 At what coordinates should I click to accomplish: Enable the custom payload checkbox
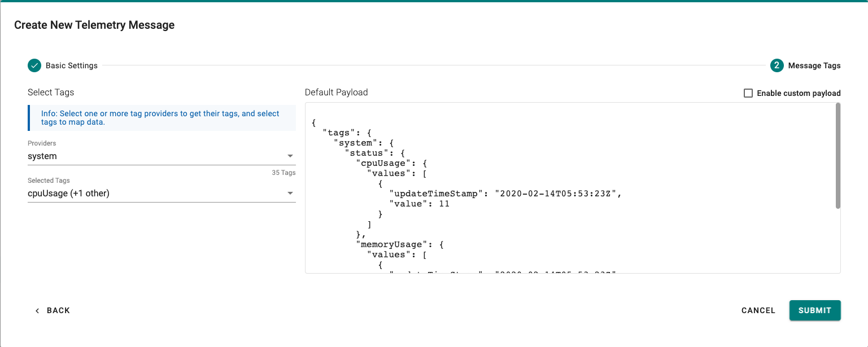[x=748, y=93]
